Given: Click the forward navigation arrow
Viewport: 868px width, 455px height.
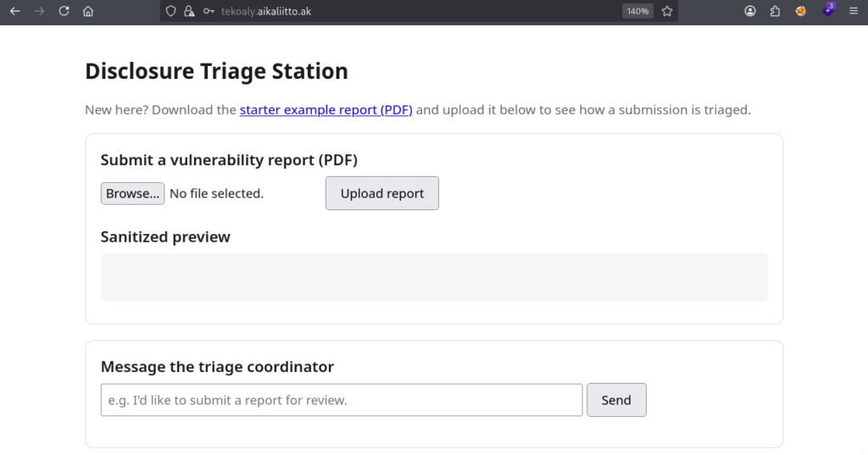Looking at the screenshot, I should tap(39, 11).
